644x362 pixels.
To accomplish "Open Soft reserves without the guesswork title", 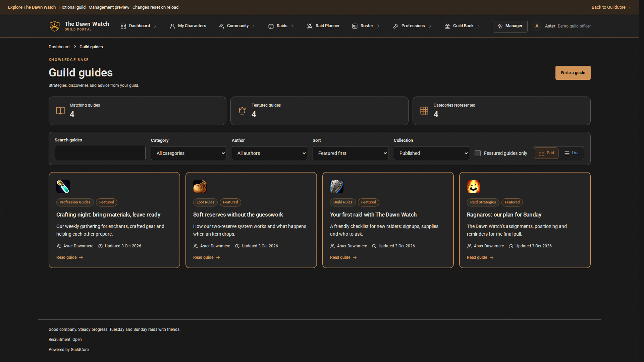I will pyautogui.click(x=238, y=215).
